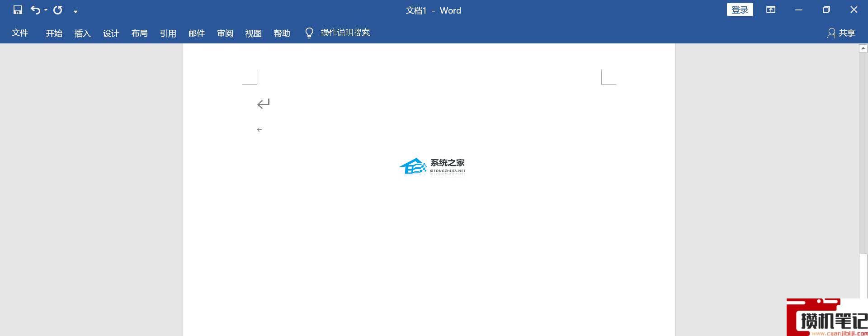This screenshot has height=336, width=868.
Task: Click the vertical scrollbar thumb
Action: click(x=863, y=276)
